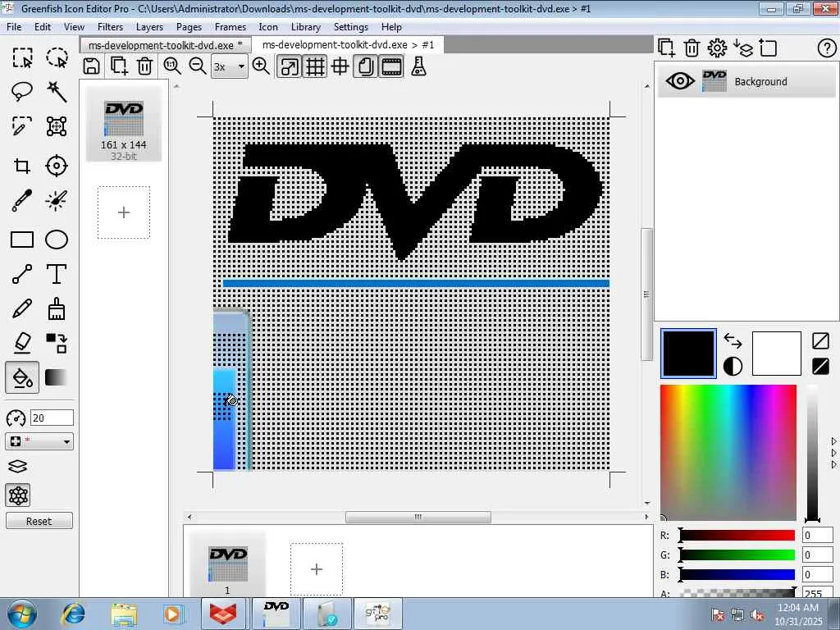
Task: Click the New page icon in the toolbar
Action: (118, 66)
